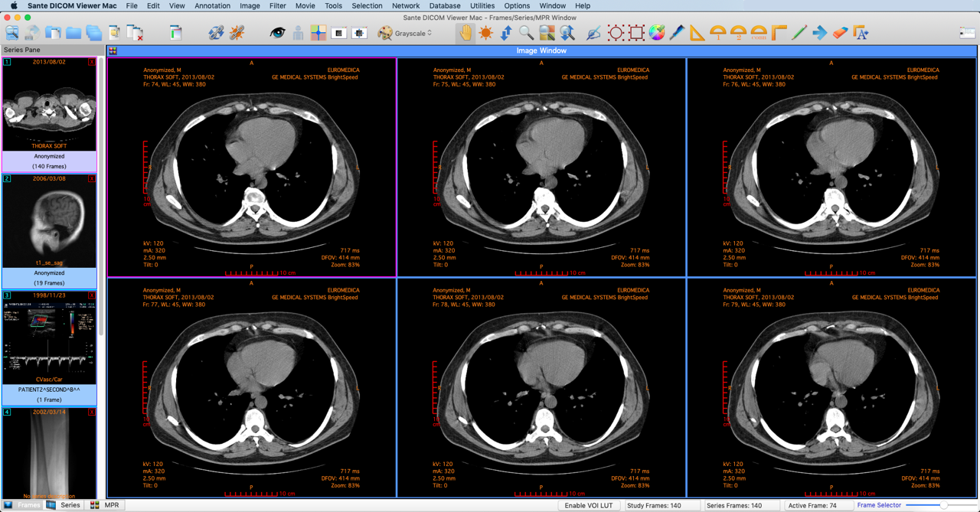The width and height of the screenshot is (980, 512).
Task: Open the Annotation menu
Action: 212,5
